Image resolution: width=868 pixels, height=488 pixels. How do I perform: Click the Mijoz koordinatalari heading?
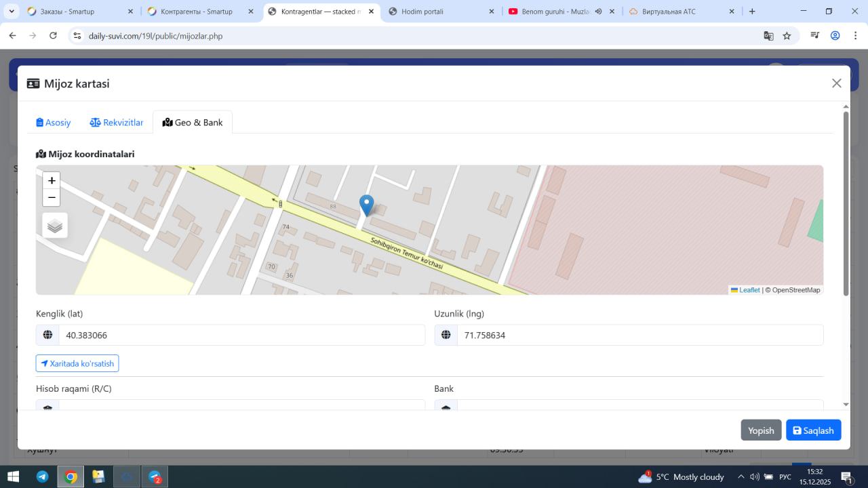pos(85,154)
